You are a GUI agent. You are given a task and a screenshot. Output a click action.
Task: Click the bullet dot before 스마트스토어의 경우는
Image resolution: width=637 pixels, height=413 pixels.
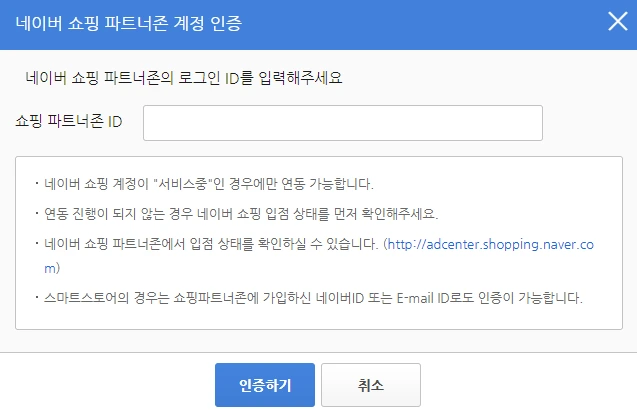click(37, 298)
